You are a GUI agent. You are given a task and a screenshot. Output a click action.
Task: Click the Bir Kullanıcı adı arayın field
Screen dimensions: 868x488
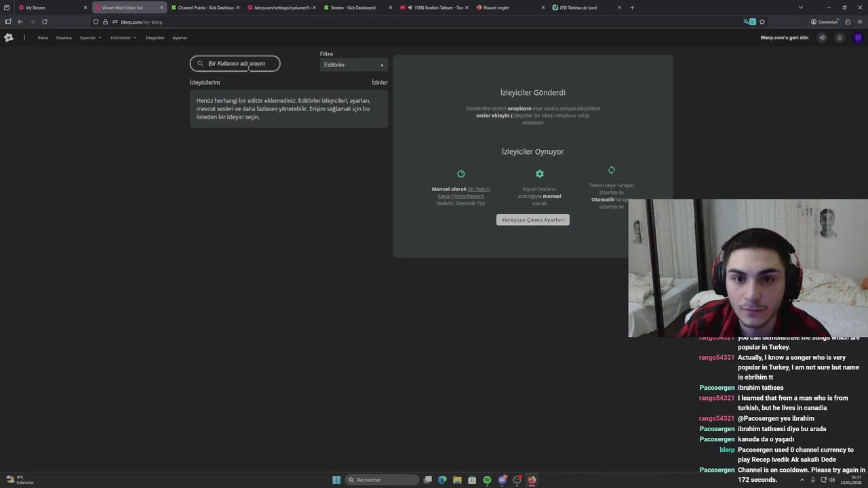(x=235, y=64)
